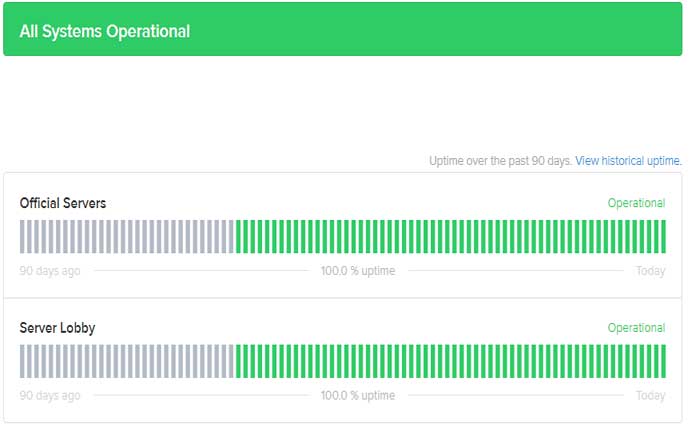Click the last gray bar in Server Lobby

tap(230, 361)
